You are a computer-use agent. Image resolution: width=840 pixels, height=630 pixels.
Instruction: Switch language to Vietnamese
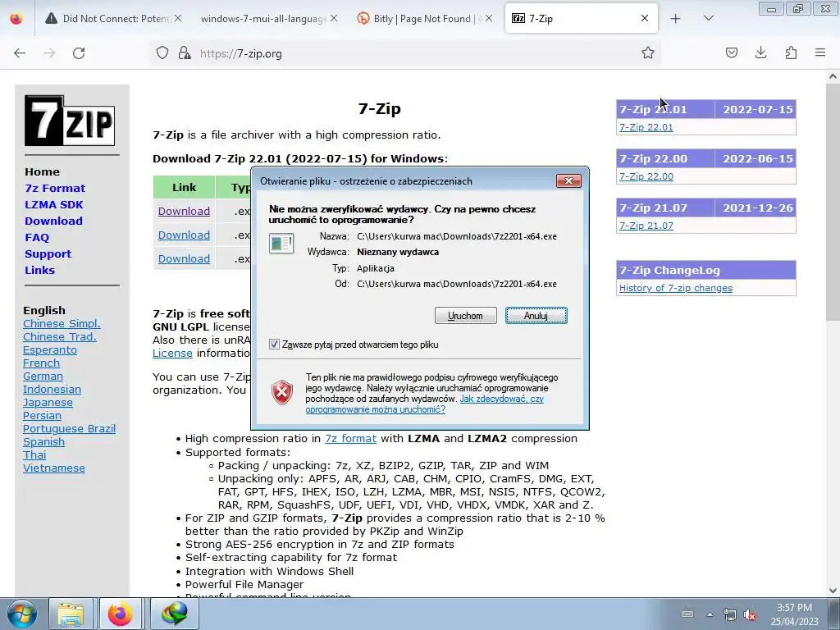(54, 468)
